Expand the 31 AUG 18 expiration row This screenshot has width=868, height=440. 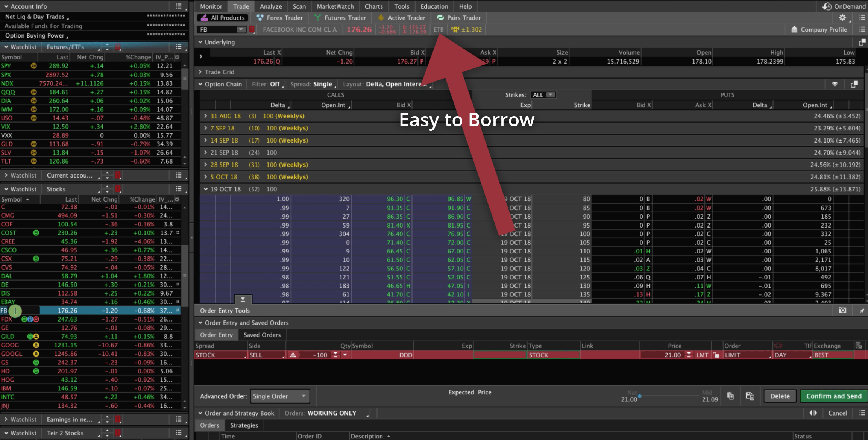pyautogui.click(x=205, y=116)
